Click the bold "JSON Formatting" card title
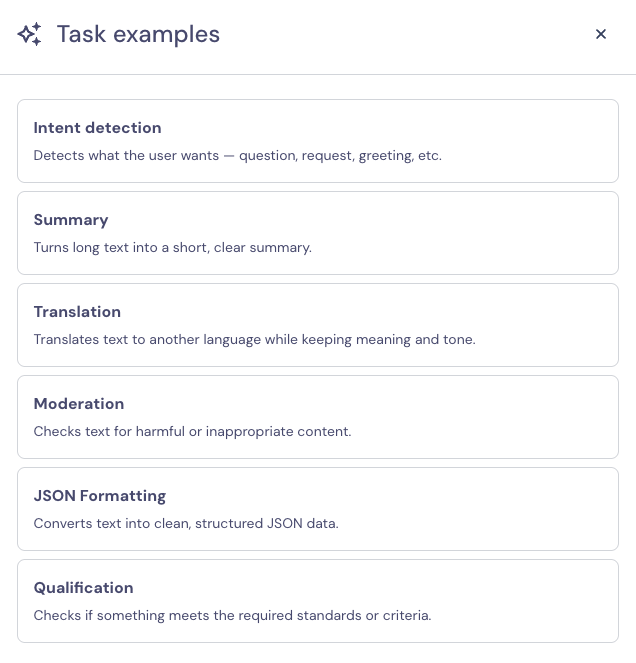The width and height of the screenshot is (636, 663). point(100,496)
